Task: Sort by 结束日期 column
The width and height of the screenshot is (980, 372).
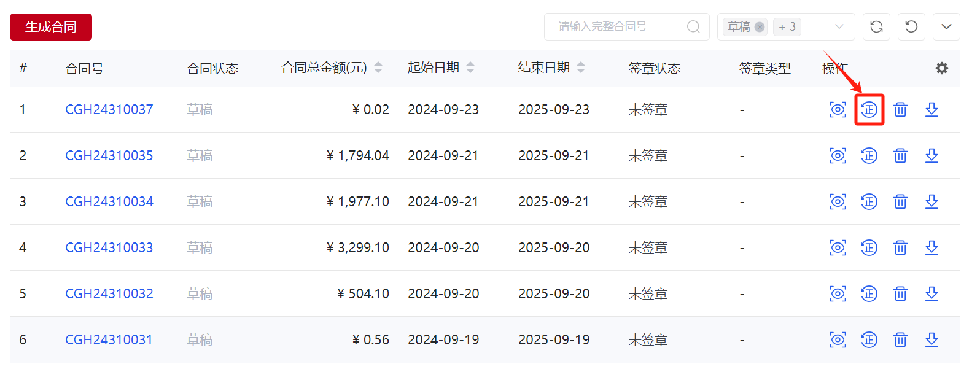Action: tap(581, 68)
